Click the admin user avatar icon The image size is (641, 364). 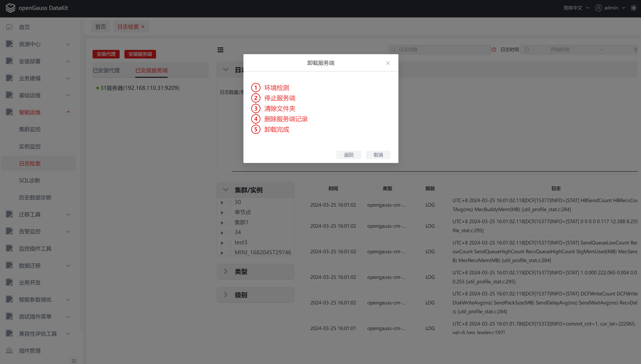[598, 8]
